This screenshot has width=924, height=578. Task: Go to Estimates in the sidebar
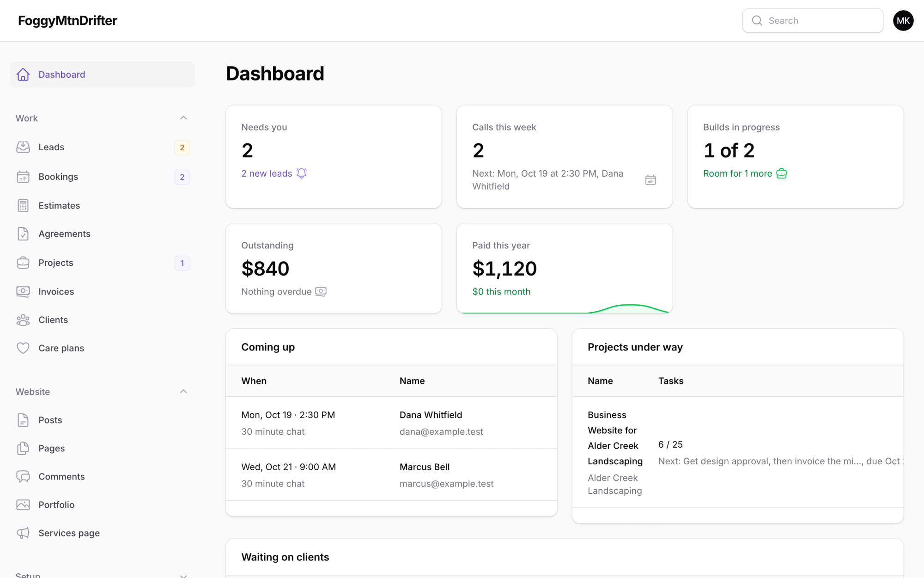tap(103, 205)
